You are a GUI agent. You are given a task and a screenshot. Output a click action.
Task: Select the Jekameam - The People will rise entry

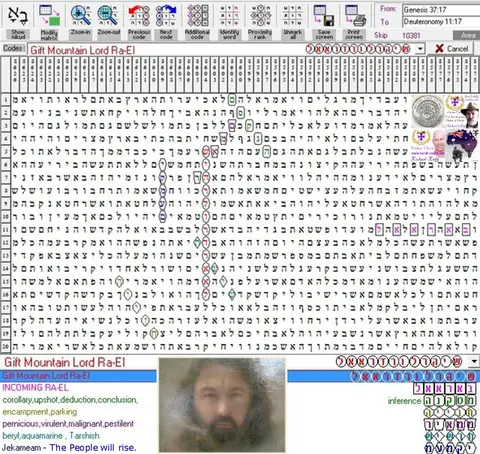pyautogui.click(x=69, y=447)
